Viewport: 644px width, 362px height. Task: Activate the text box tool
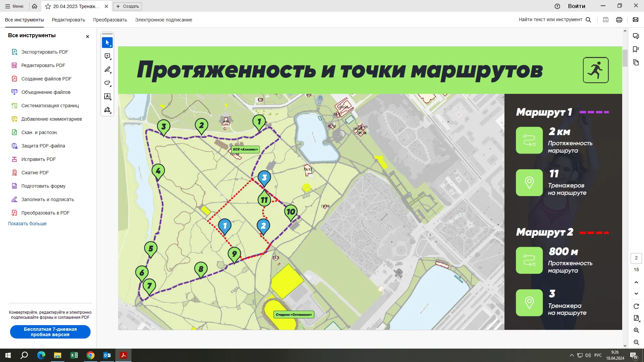coord(107,97)
